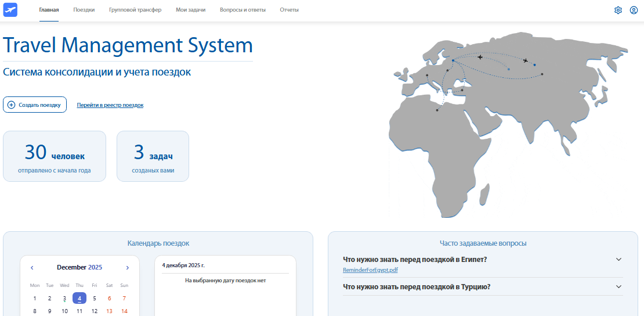The height and width of the screenshot is (316, 644).
Task: Click the world map illustration
Action: tap(499, 122)
